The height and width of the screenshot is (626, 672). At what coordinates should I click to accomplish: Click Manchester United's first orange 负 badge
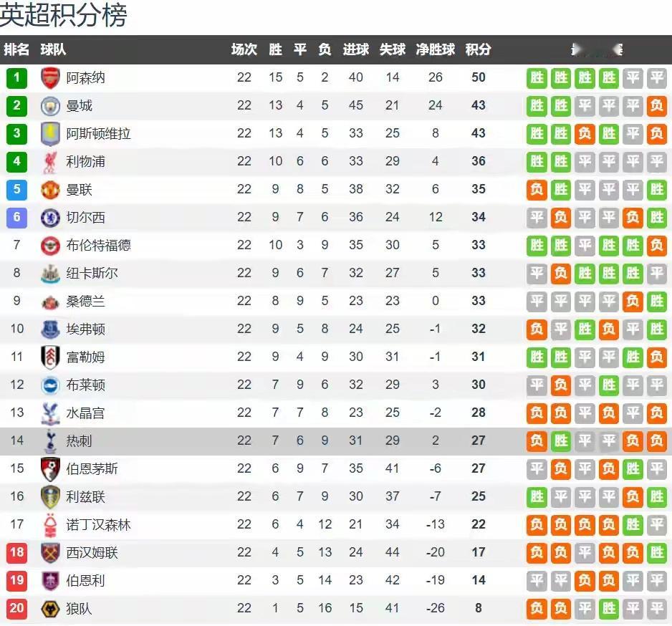click(537, 189)
